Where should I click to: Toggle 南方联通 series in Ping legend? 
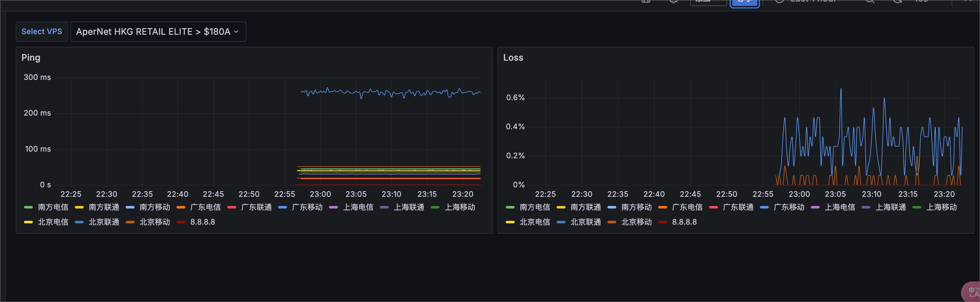(104, 207)
